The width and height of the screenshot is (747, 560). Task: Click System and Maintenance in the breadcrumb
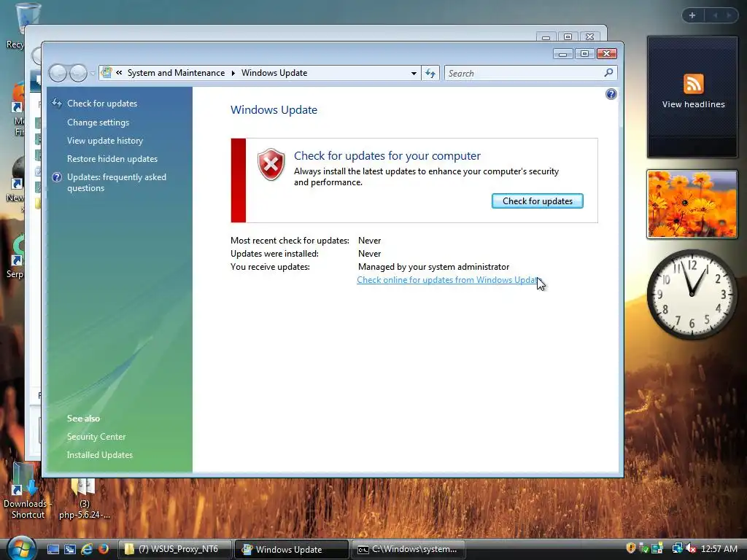tap(176, 73)
